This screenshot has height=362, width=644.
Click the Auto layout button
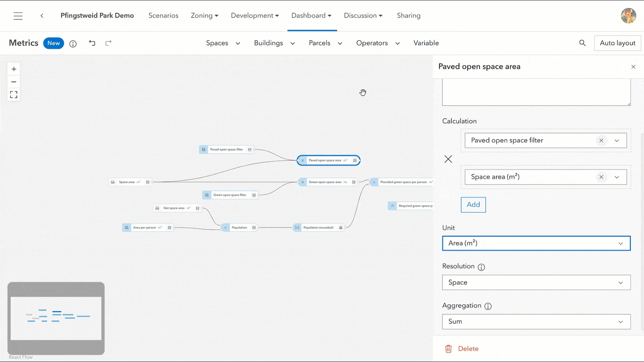click(617, 43)
